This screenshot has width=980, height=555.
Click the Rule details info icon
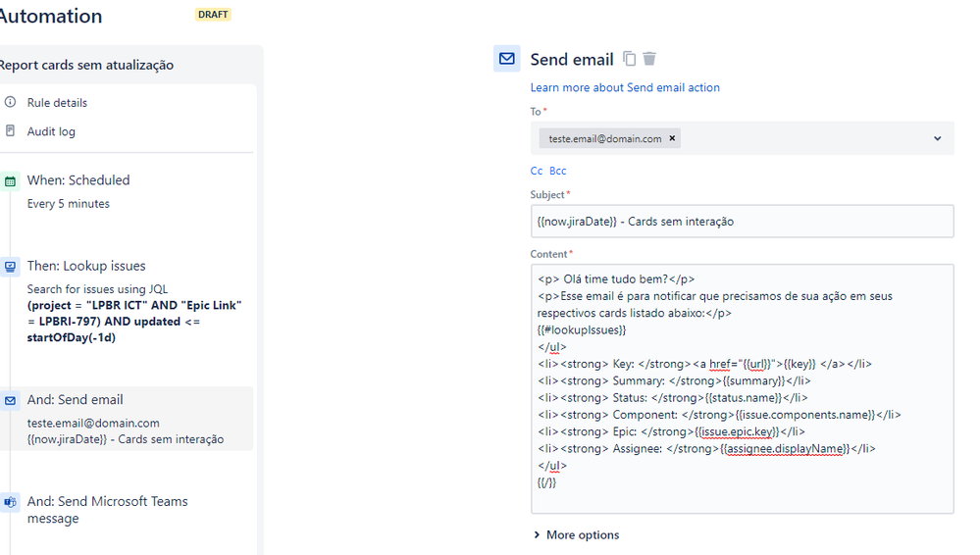(x=11, y=102)
